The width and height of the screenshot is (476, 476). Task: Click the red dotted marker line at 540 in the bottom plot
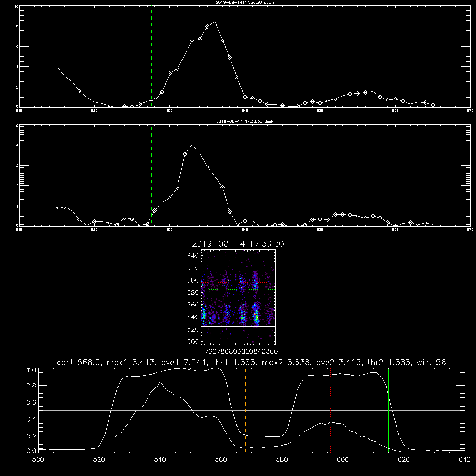160,410
